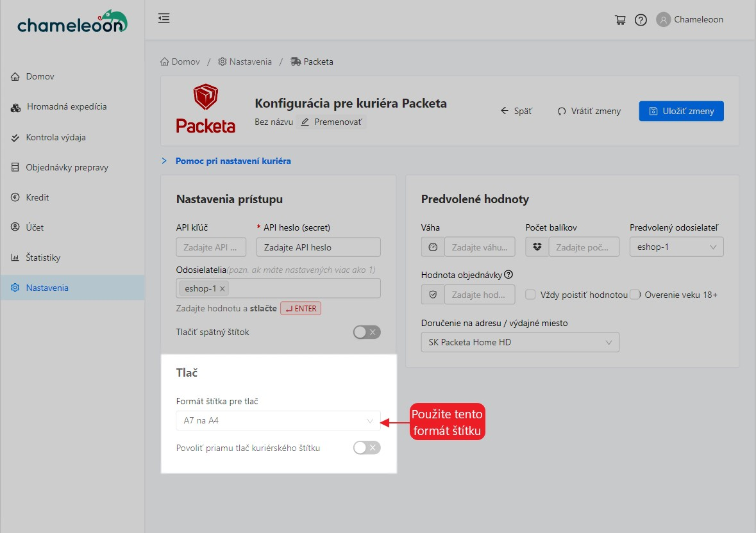Go to Štatistiky menu item

click(x=43, y=258)
